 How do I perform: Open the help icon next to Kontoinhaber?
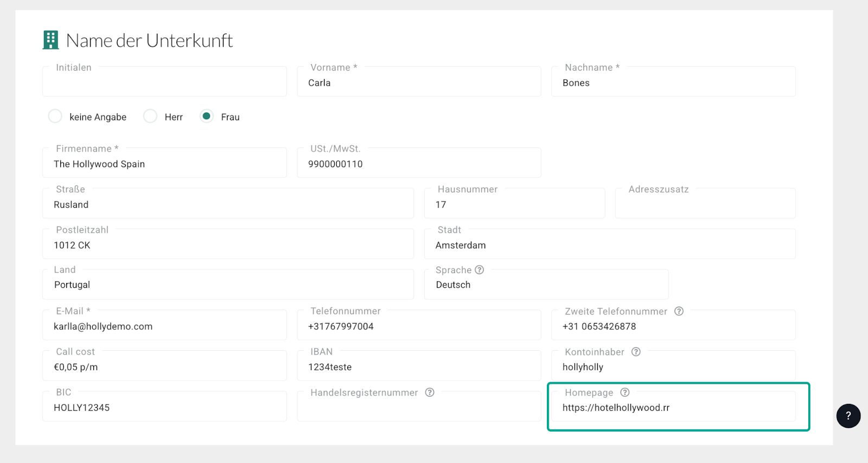coord(636,352)
